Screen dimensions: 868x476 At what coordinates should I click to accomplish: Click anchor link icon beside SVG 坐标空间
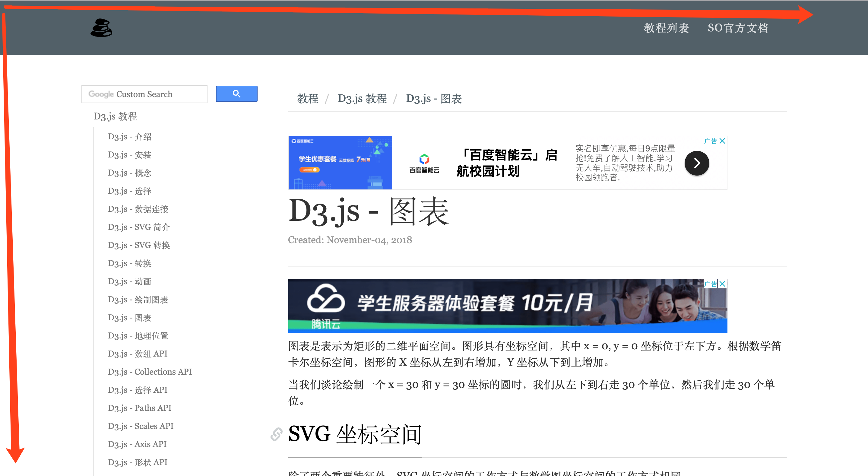click(276, 434)
